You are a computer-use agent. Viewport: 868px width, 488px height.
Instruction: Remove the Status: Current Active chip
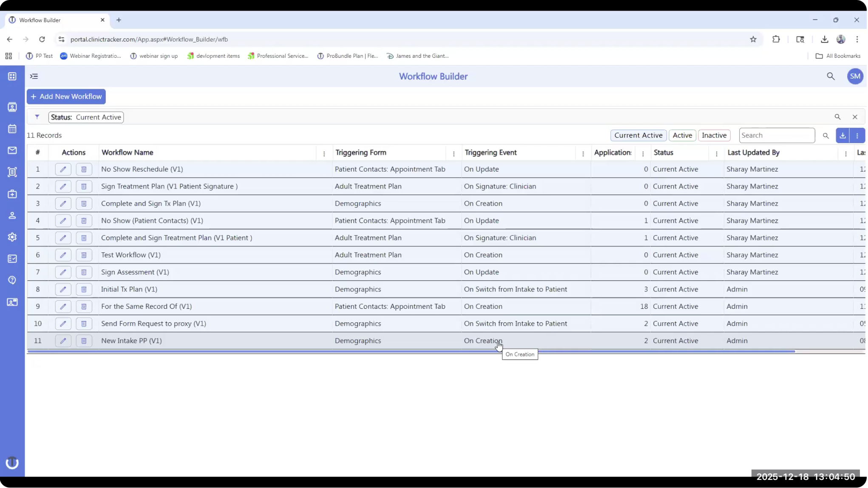pyautogui.click(x=856, y=117)
